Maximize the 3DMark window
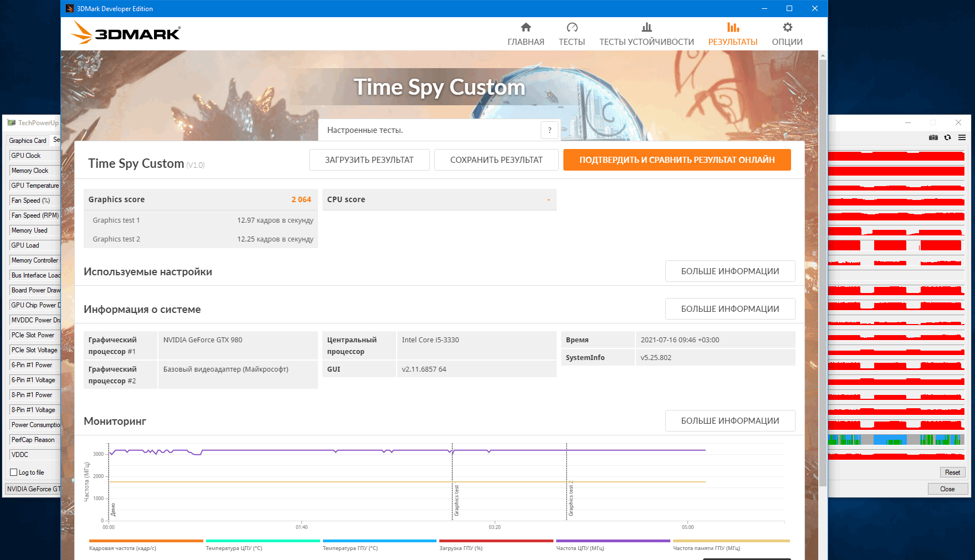 coord(789,8)
